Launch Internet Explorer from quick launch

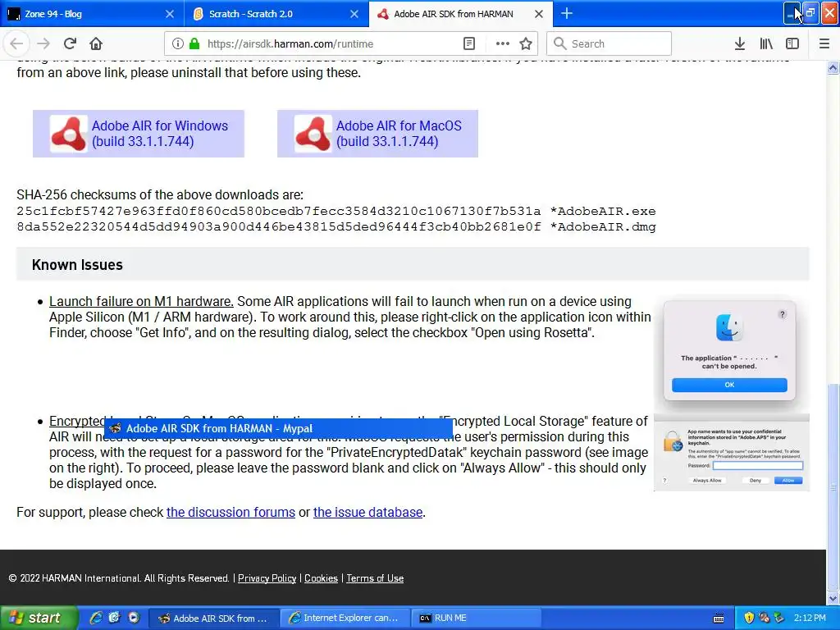pos(96,618)
